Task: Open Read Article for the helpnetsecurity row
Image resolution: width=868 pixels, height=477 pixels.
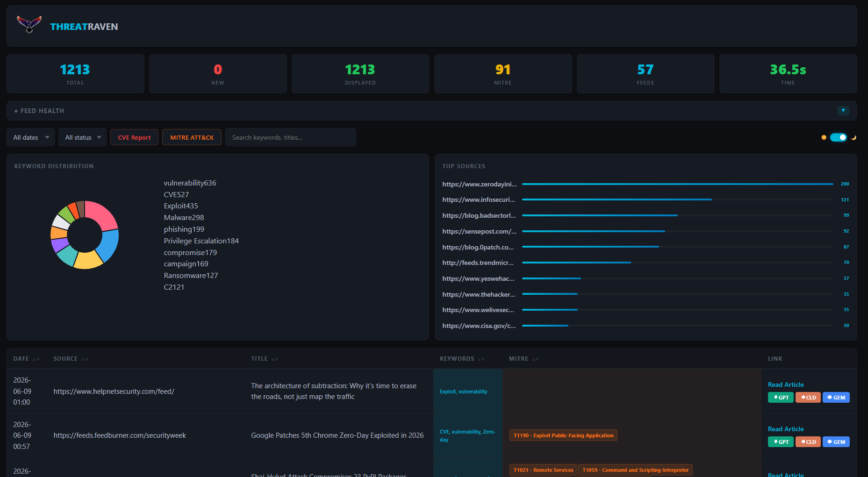Action: tap(786, 384)
